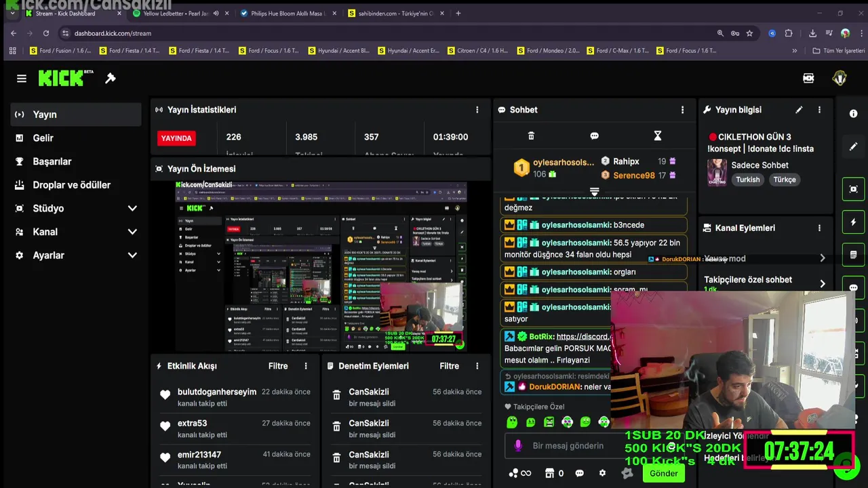The image size is (868, 488).
Task: Click the notes page icon in right sidebar
Action: click(853, 255)
